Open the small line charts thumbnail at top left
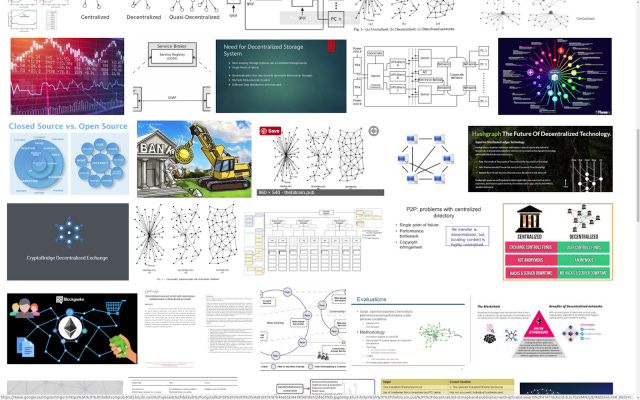 tap(33, 16)
